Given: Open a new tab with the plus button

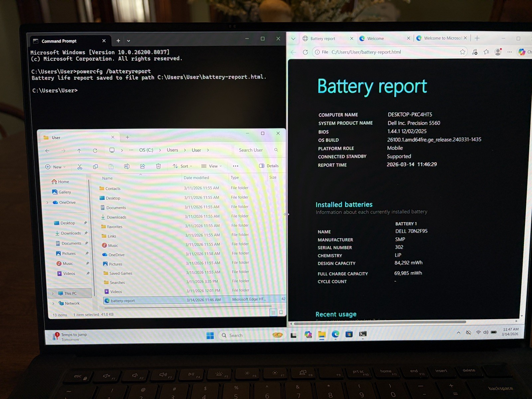Looking at the screenshot, I should click(x=477, y=38).
